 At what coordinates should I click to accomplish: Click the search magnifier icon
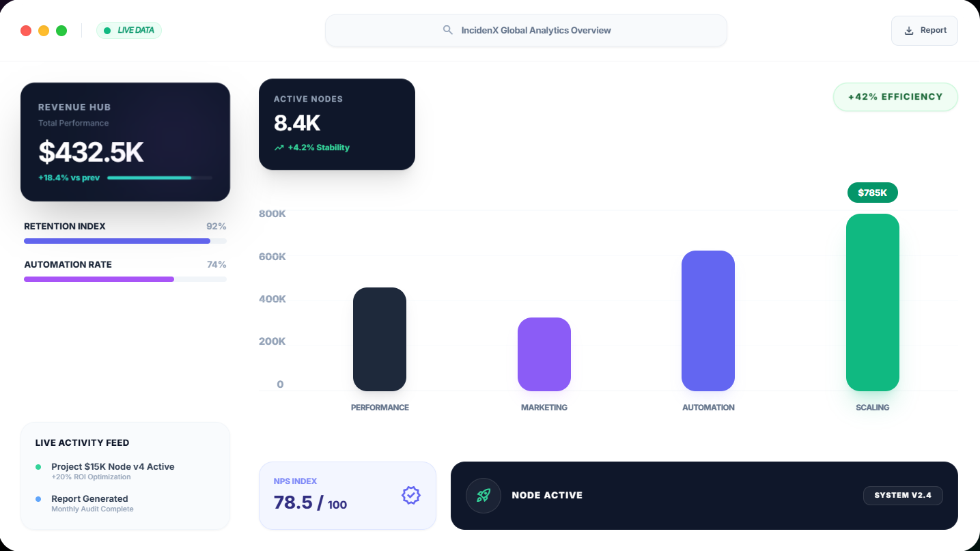click(x=448, y=30)
